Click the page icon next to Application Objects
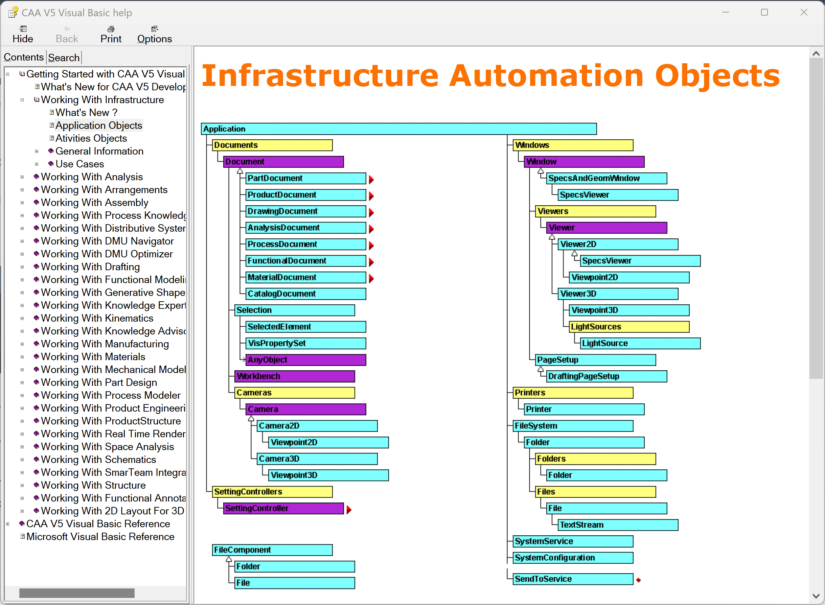 coord(51,126)
